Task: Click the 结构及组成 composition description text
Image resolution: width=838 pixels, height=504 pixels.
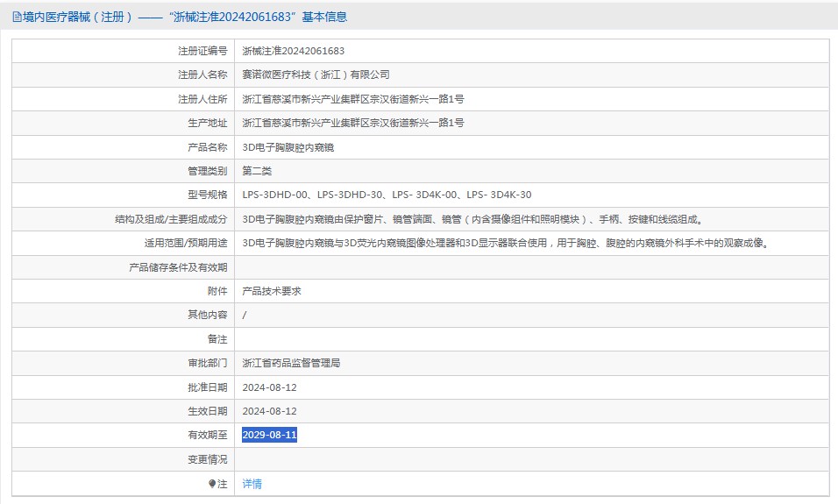Action: coord(472,219)
